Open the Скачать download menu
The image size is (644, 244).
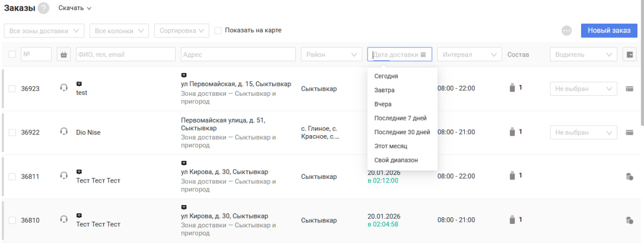75,8
